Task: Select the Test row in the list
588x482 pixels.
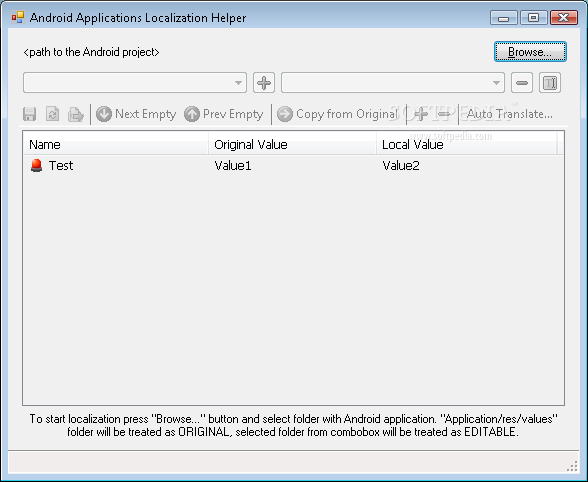Action: [293, 165]
